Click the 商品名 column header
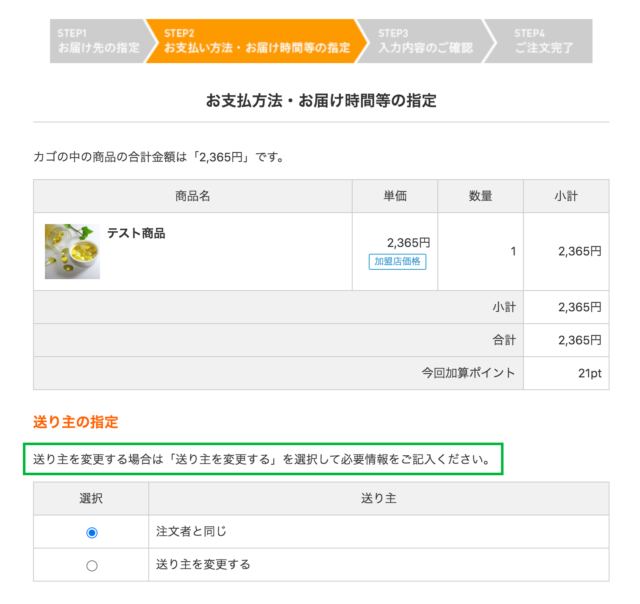Image resolution: width=640 pixels, height=604 pixels. tap(192, 196)
